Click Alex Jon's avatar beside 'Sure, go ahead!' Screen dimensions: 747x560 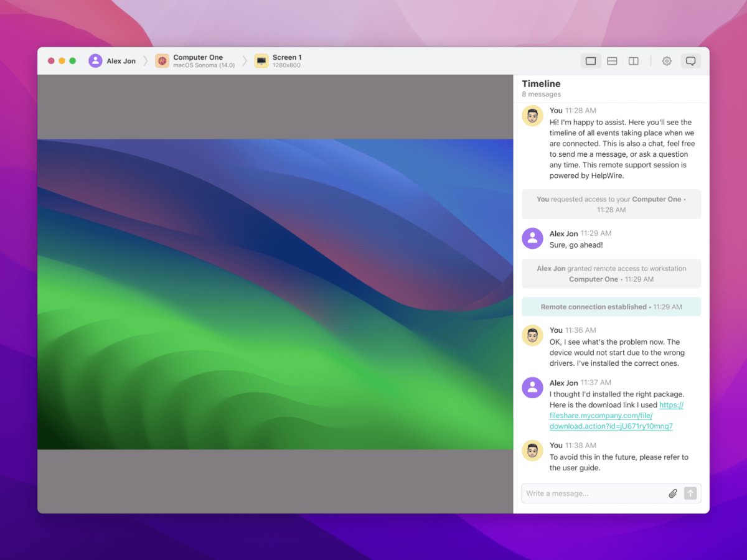click(532, 238)
